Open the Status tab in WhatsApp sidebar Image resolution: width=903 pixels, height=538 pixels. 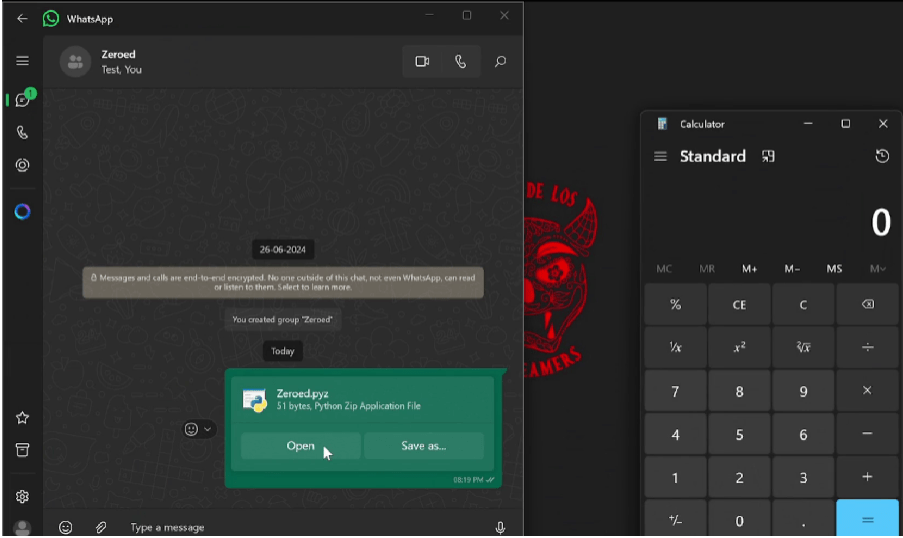pyautogui.click(x=22, y=165)
